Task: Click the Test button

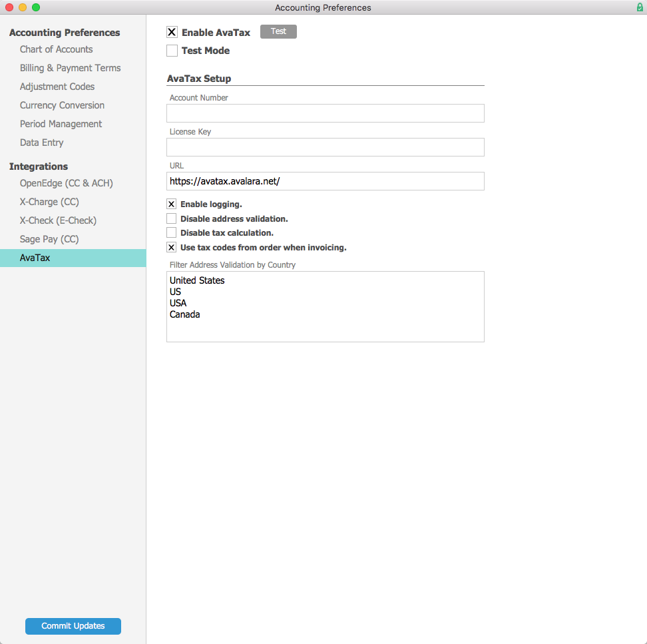Action: pos(278,31)
